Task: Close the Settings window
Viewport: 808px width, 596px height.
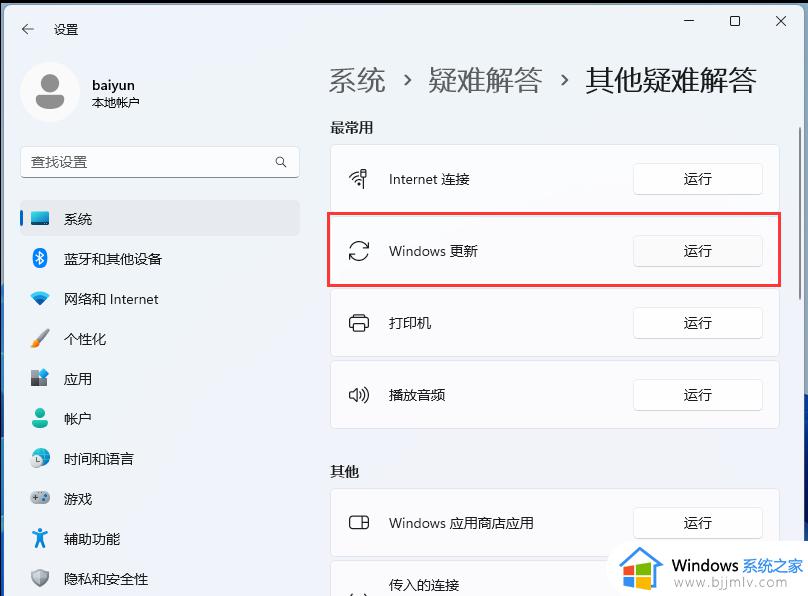Action: [781, 21]
